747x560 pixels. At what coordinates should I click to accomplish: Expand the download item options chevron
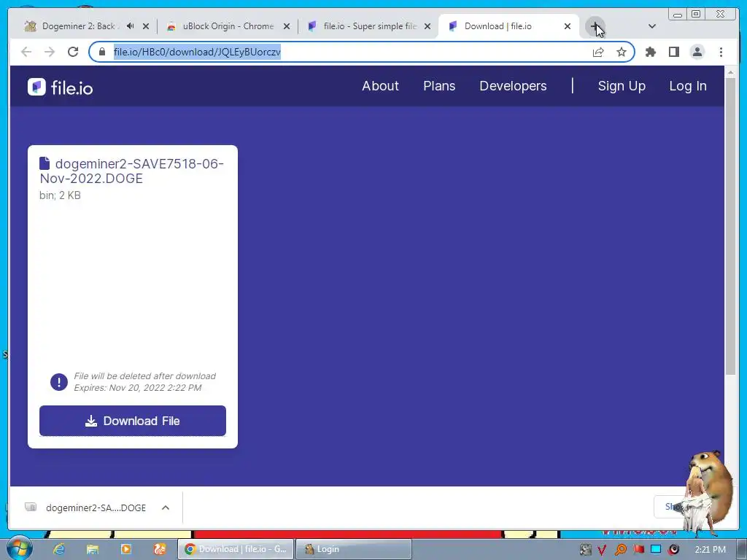point(166,507)
